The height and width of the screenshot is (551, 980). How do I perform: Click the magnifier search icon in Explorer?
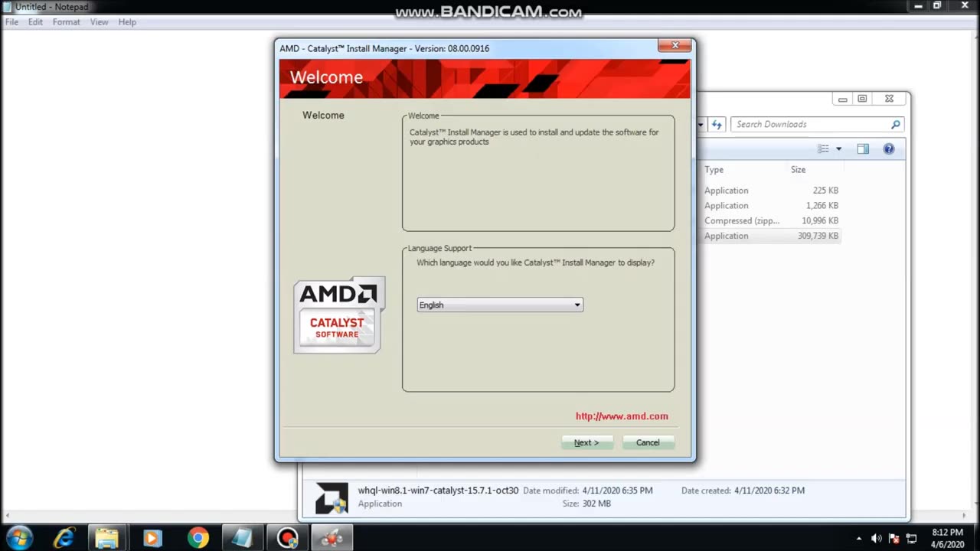(896, 124)
